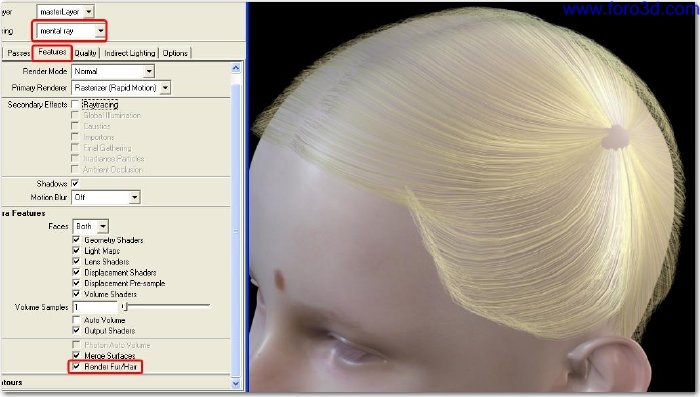Open the Render Mode dropdown
Screen dimensions: 700x397
[113, 71]
